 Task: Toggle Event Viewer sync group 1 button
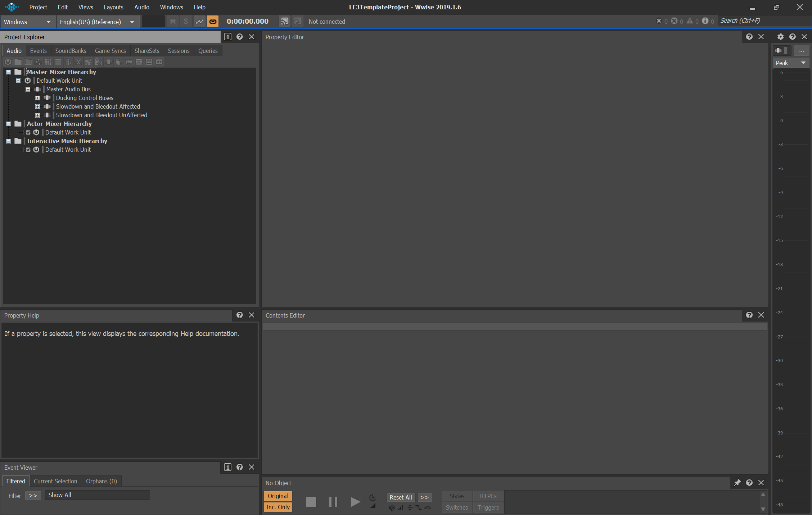[228, 467]
